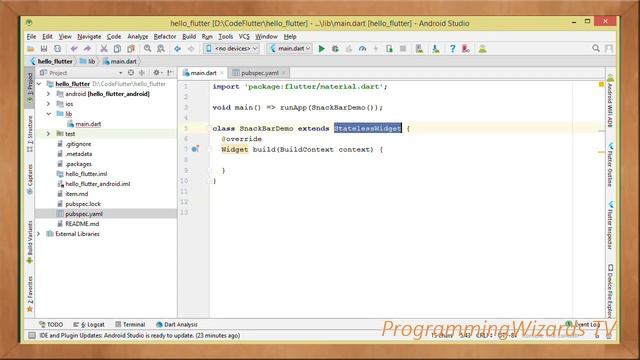Click the Synchronize toolbar icon
This screenshot has height=360, width=640.
(x=58, y=49)
